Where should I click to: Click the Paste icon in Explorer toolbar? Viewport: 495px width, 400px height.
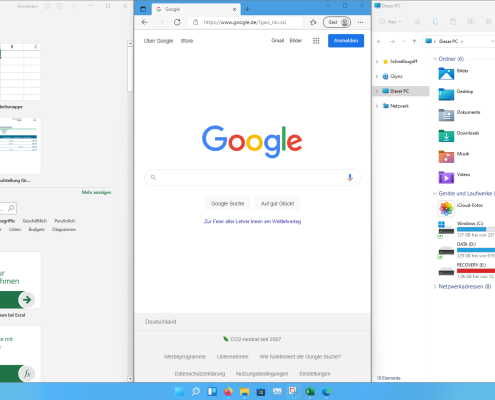pyautogui.click(x=453, y=22)
